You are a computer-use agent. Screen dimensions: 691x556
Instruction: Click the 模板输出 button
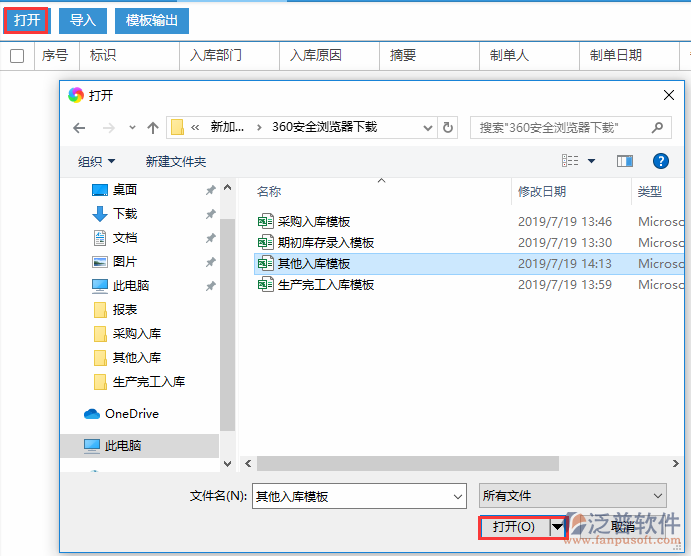152,20
